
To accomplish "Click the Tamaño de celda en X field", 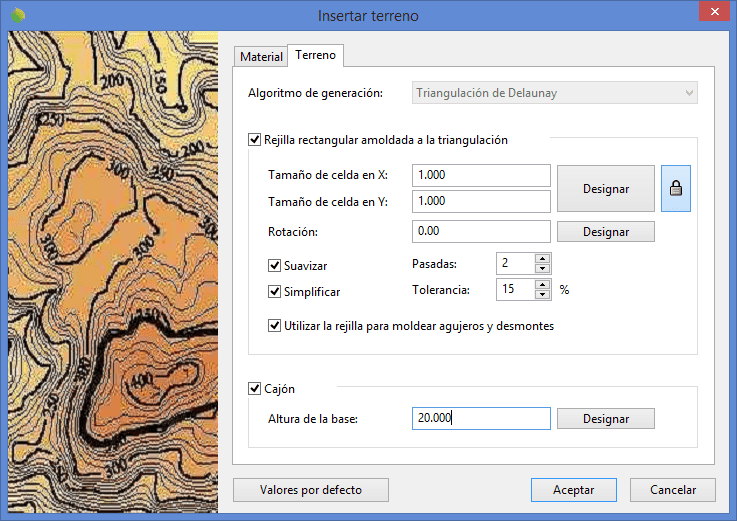I will click(481, 175).
